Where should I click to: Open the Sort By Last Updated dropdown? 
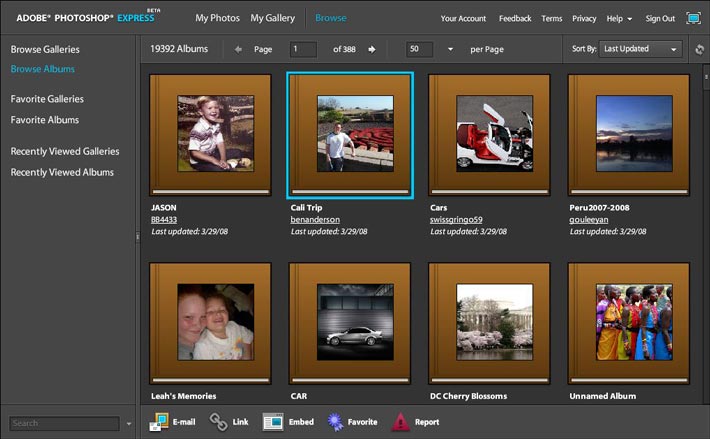pyautogui.click(x=641, y=49)
